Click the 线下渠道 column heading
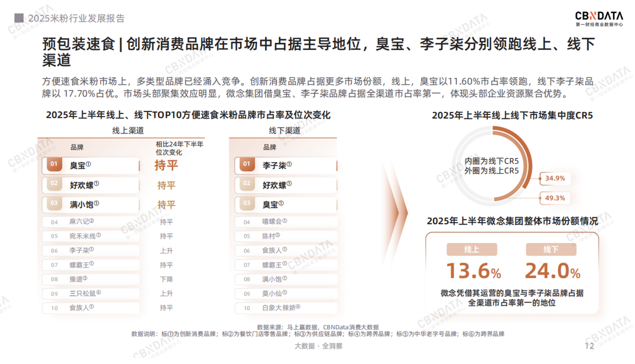This screenshot has height=364, width=635. [x=285, y=131]
